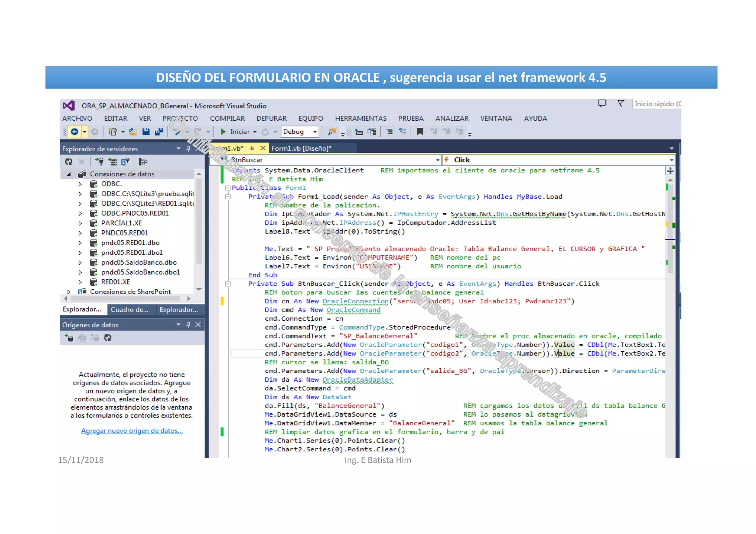Expand the PARCIAL1.XE connection node
The image size is (756, 534).
[x=80, y=223]
